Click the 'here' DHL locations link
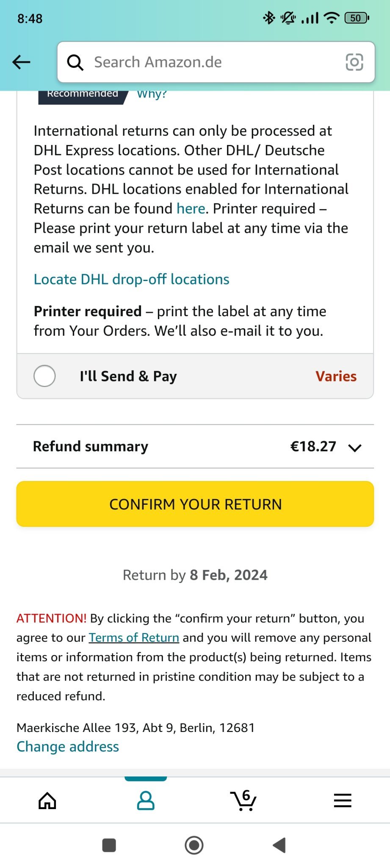Viewport: 390px width, 868px height. 191,209
